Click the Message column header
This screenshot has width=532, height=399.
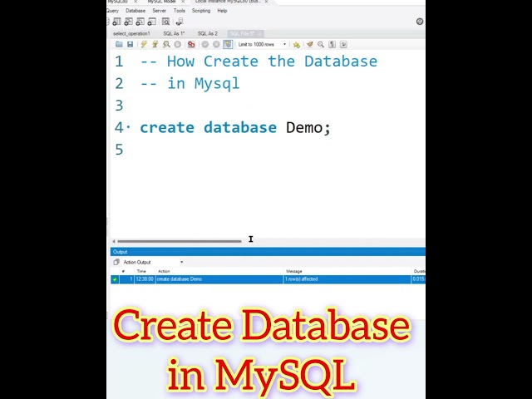[x=293, y=271]
